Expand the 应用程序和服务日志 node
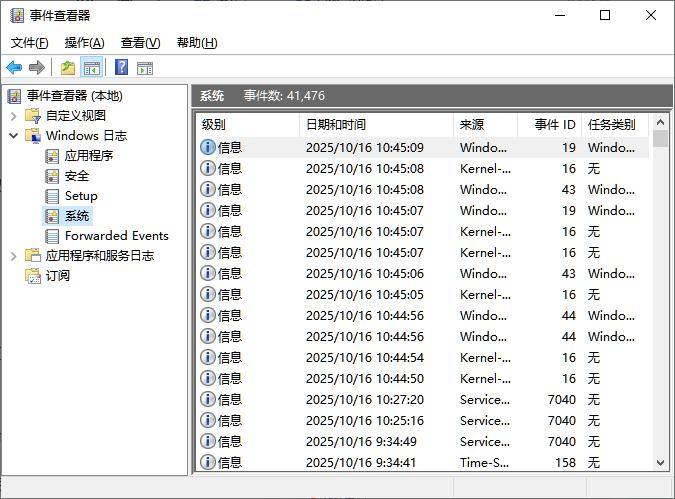This screenshot has height=499, width=675. [x=13, y=256]
